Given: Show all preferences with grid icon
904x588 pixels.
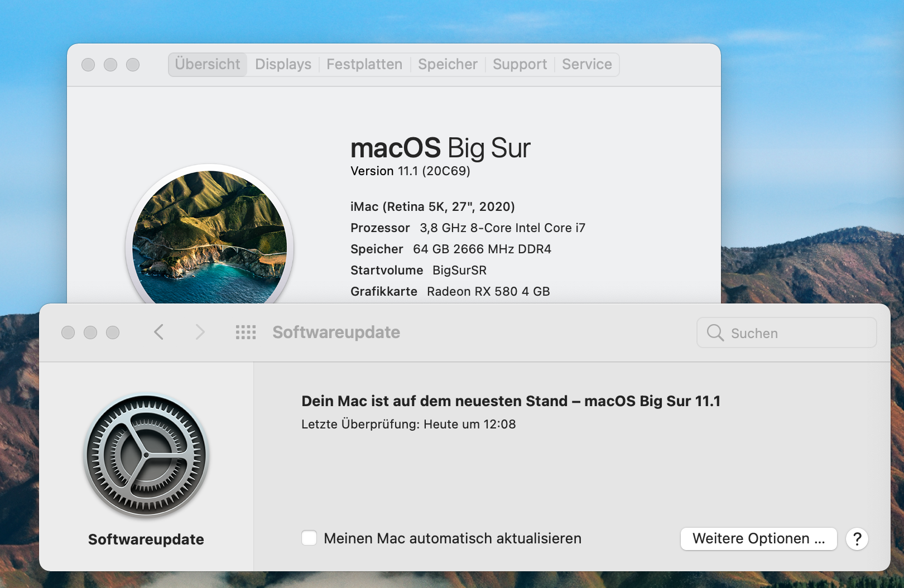Looking at the screenshot, I should point(246,332).
